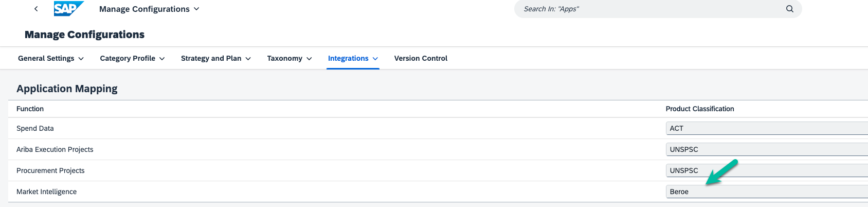This screenshot has height=207, width=868.
Task: Select the Market Intelligence row label
Action: click(x=46, y=192)
